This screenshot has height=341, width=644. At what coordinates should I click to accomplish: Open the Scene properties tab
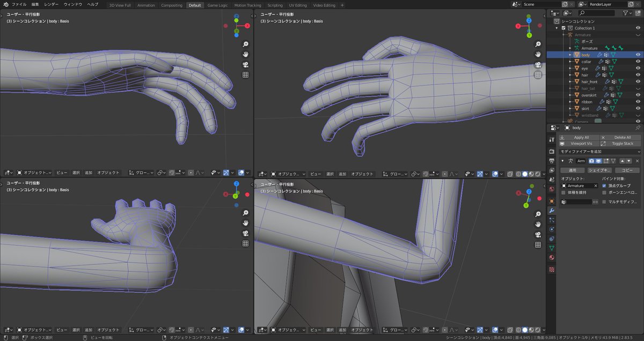(x=552, y=180)
